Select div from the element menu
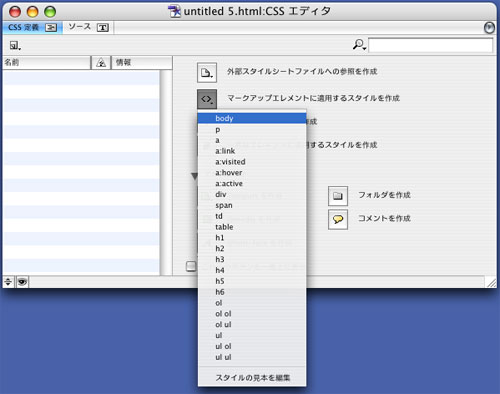The image size is (500, 394). (x=252, y=194)
